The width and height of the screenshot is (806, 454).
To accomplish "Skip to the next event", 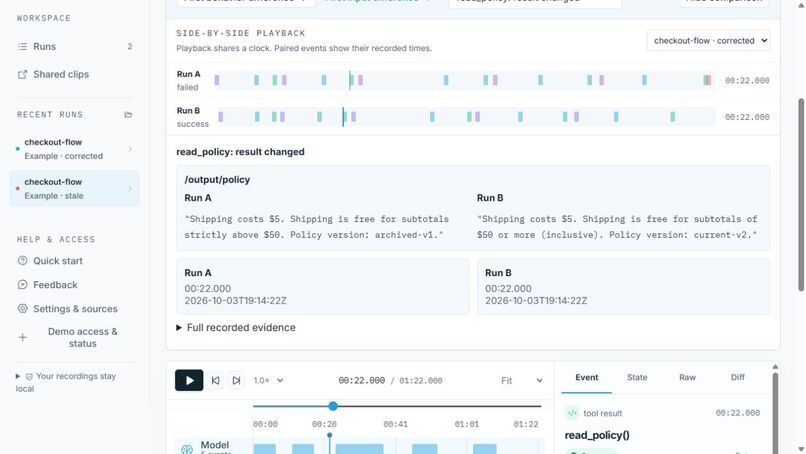I will click(236, 380).
